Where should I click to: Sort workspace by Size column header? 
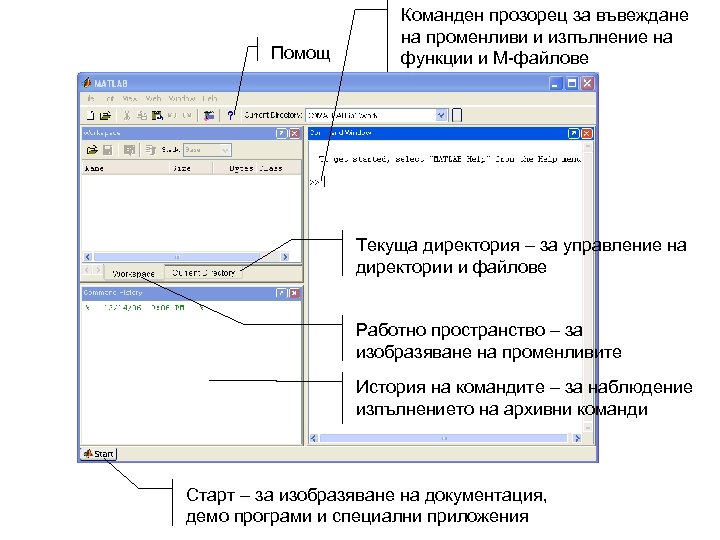(190, 168)
